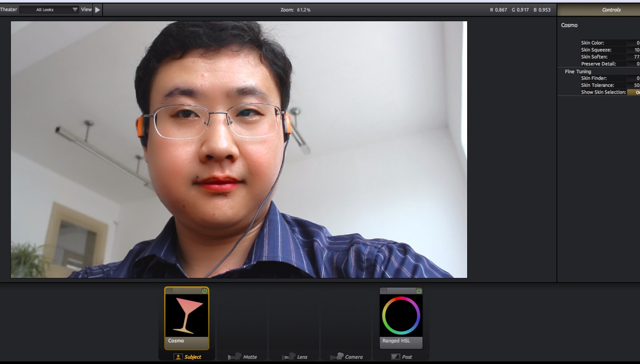Viewport: 640px width, 364px height.
Task: Click the Post section square icon
Action: tap(396, 357)
